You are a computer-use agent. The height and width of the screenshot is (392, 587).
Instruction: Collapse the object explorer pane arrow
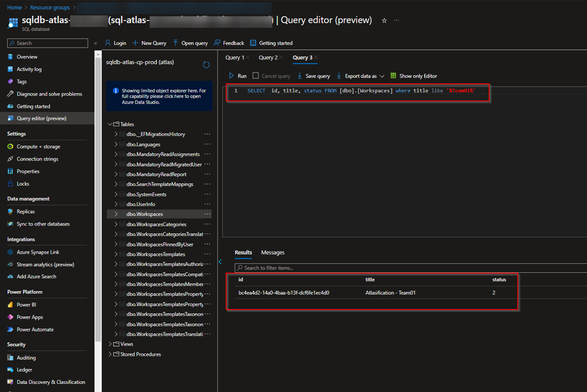[x=220, y=261]
